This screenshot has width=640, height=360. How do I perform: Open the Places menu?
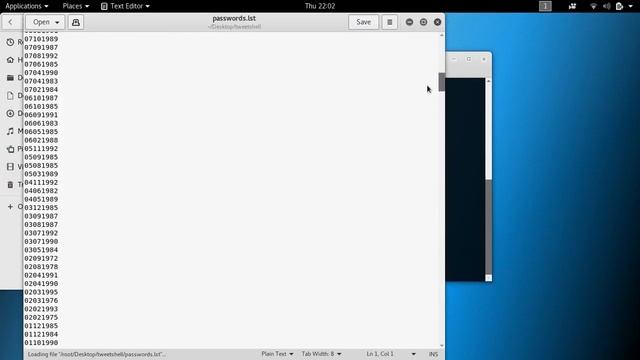76,6
